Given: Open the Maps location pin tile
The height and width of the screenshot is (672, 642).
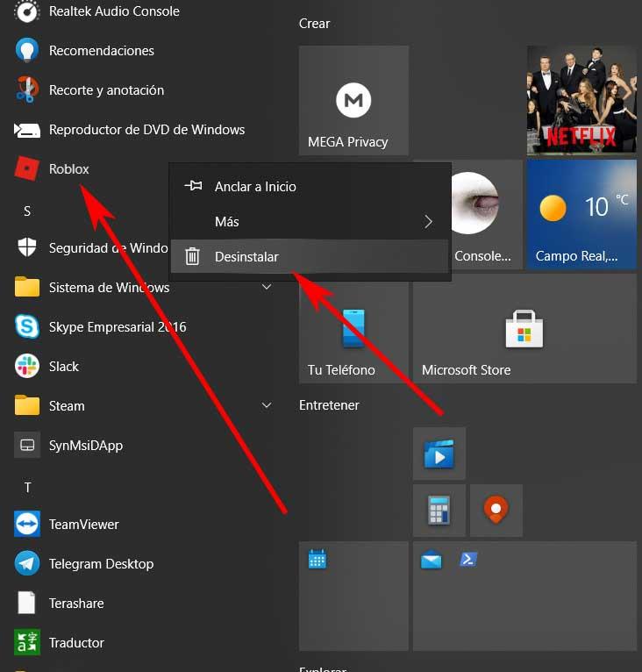Looking at the screenshot, I should [496, 510].
